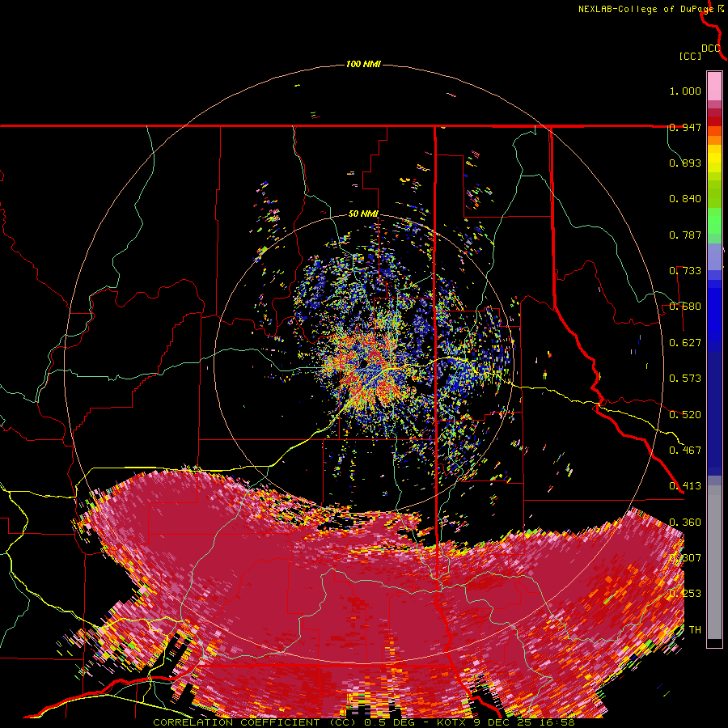Click the DCC label above the legend
This screenshot has height=728, width=728.
point(710,49)
